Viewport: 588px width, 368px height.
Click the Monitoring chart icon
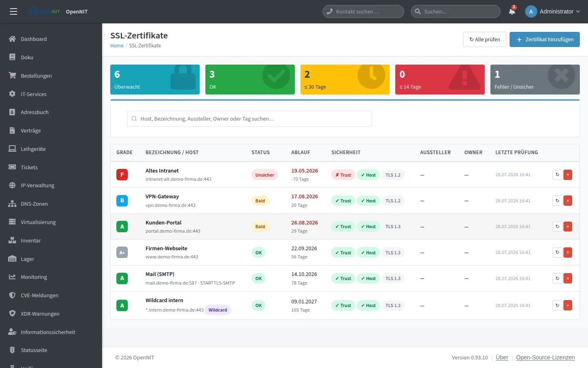(x=12, y=277)
